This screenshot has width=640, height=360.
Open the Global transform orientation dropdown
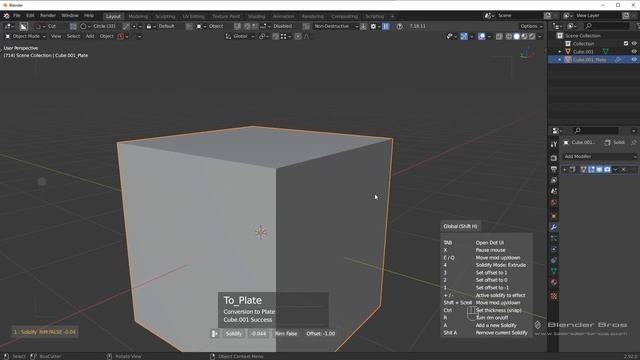pyautogui.click(x=240, y=36)
